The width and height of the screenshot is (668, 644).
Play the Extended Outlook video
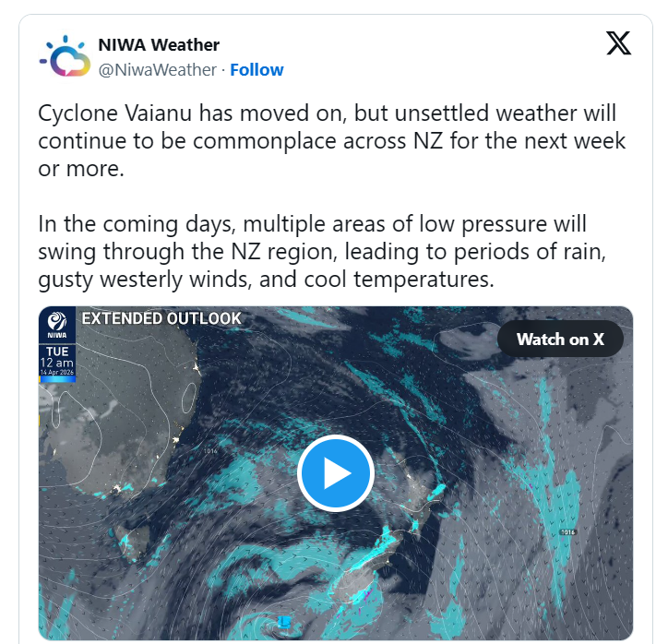[x=335, y=473]
